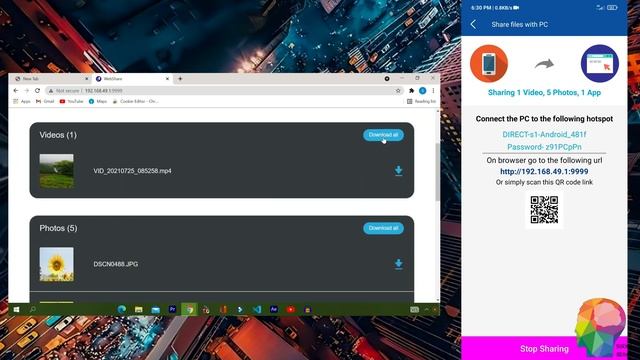Click the Sharing 1 Video, 5 Photos, 1 App text
640x360 pixels.
544,93
